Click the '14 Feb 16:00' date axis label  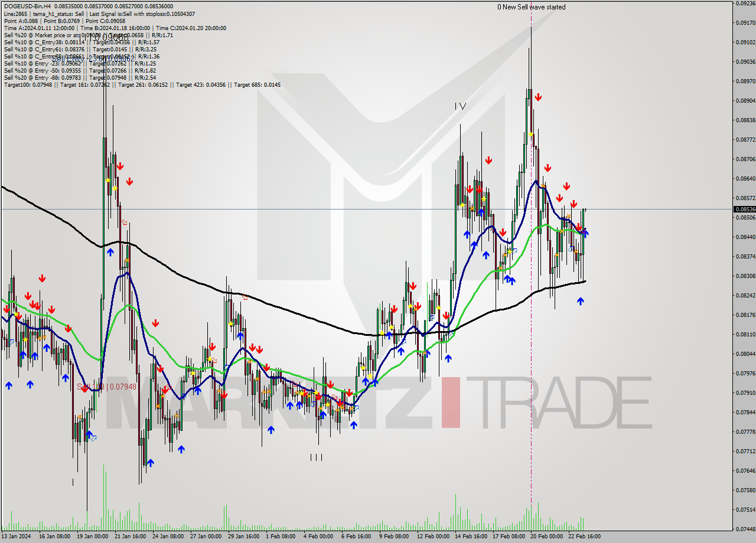click(x=471, y=537)
